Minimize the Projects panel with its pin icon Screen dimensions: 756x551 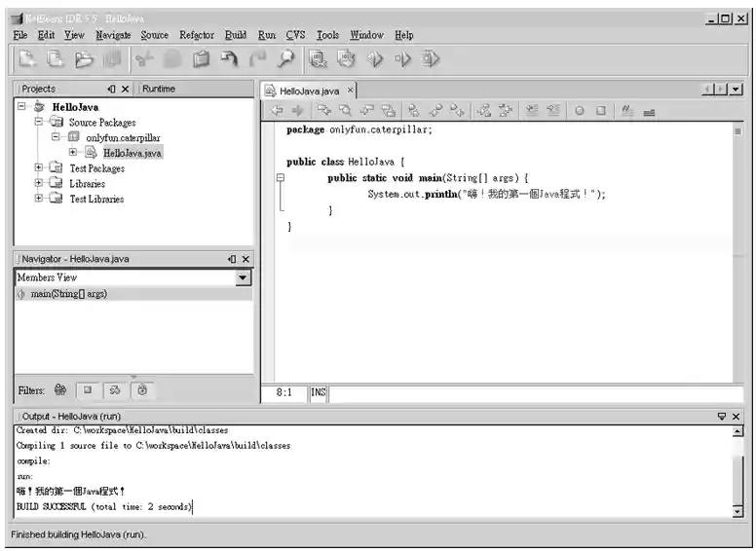tap(111, 89)
